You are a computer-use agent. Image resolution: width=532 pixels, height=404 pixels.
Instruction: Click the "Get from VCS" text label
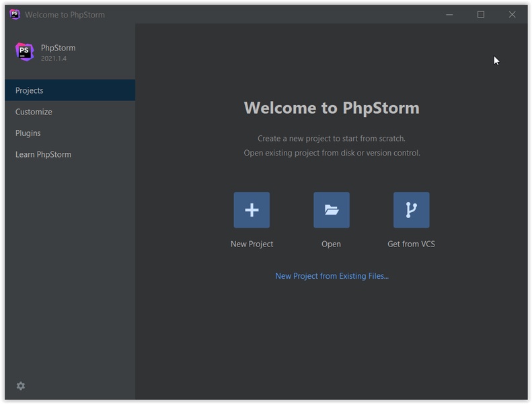(411, 244)
